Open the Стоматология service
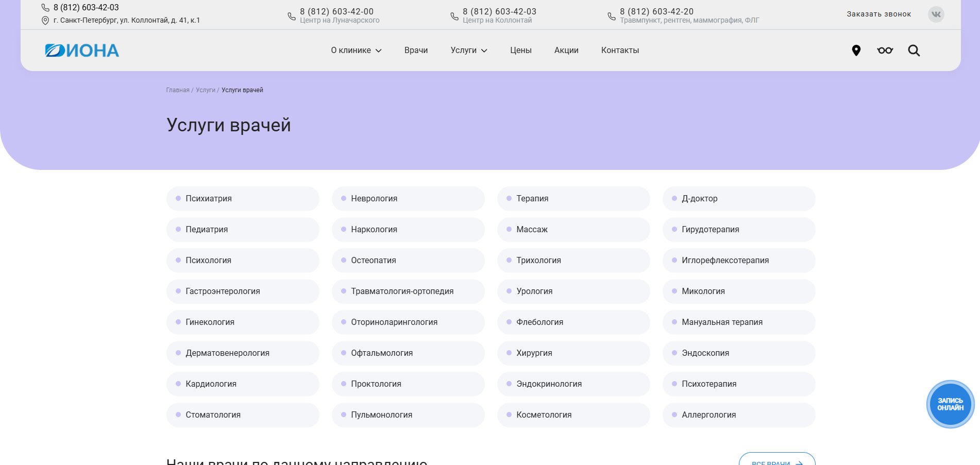 coord(243,415)
